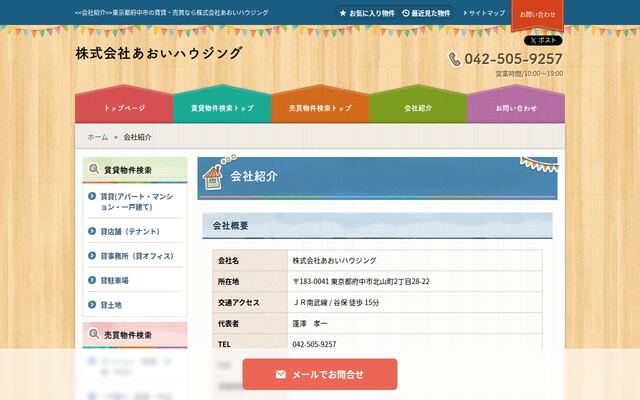Click the ＪＲ南武線 / 谷保 徒歩 15分 value
The height and width of the screenshot is (400, 640).
pos(336,302)
